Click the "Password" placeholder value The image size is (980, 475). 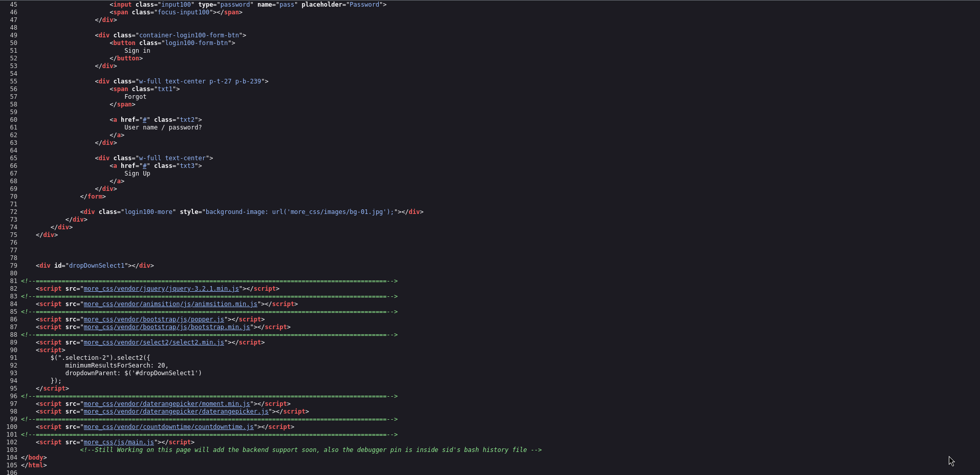pos(364,5)
